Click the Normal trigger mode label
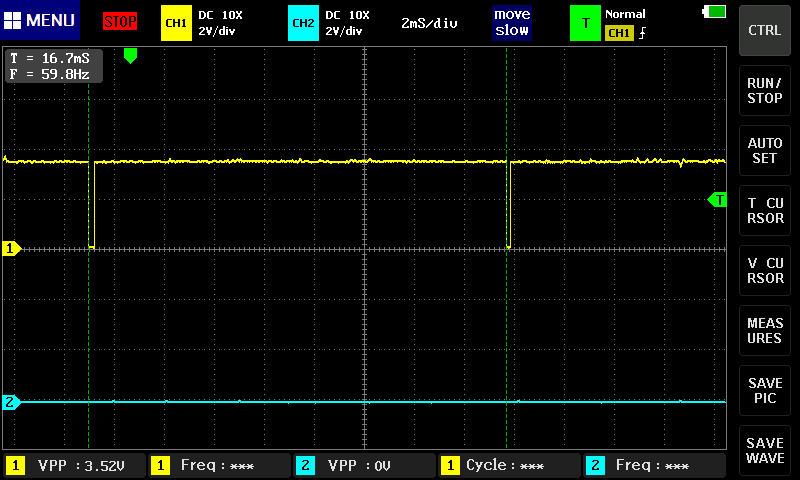The height and width of the screenshot is (480, 800). pyautogui.click(x=625, y=14)
